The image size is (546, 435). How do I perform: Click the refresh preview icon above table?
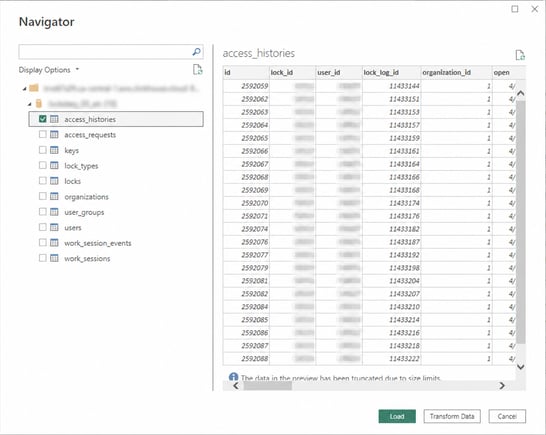pos(520,55)
